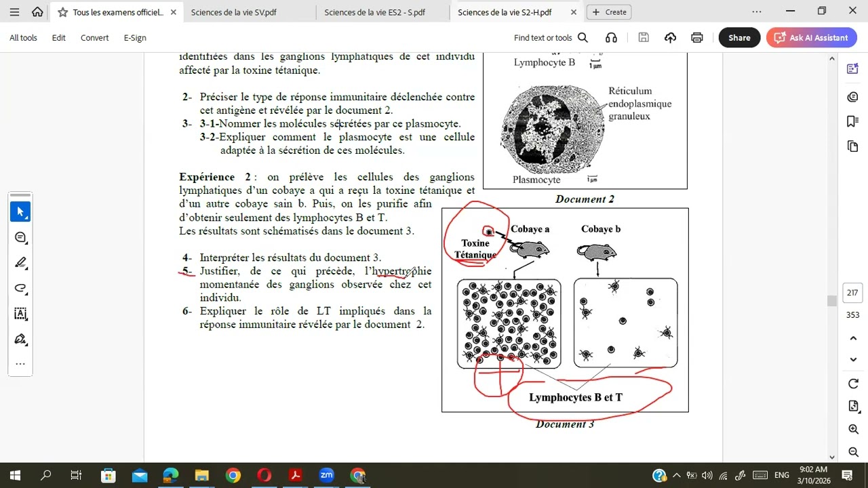Open Opera browser from taskbar

(x=264, y=475)
